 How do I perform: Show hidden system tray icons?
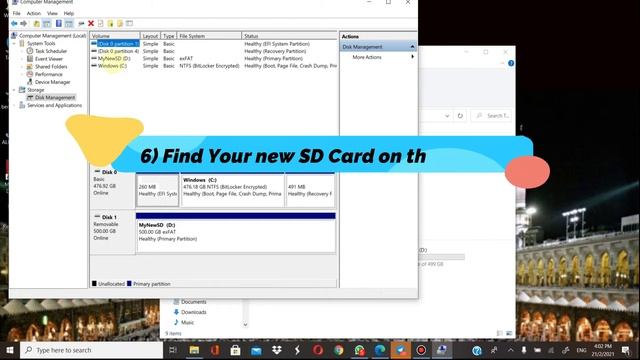coord(511,350)
